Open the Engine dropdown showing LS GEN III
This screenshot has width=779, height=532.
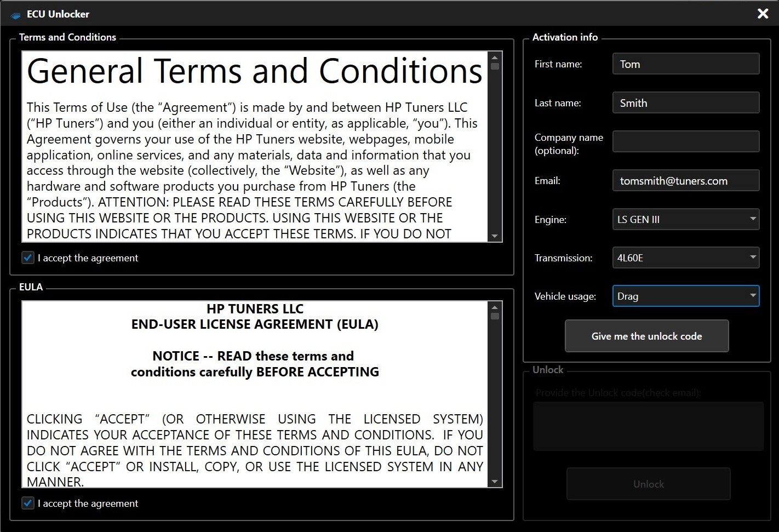(686, 219)
